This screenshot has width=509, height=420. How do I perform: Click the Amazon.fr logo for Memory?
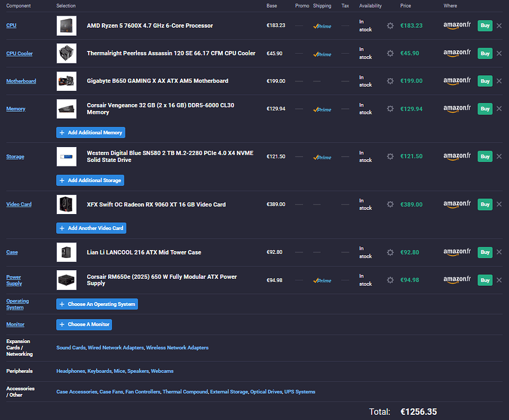pyautogui.click(x=457, y=109)
